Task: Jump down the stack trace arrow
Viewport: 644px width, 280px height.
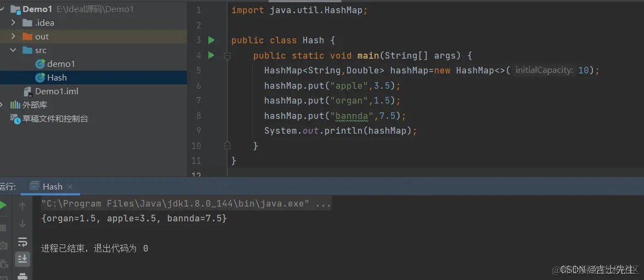Action: (22, 224)
